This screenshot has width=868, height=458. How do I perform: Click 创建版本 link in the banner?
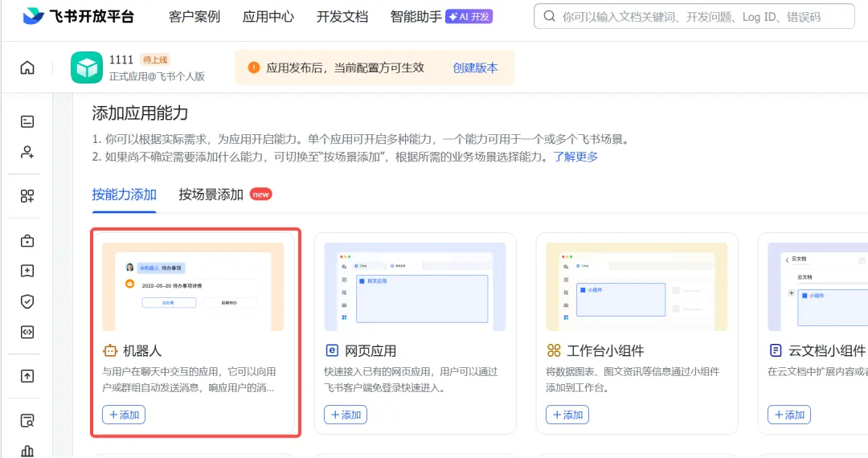click(475, 67)
